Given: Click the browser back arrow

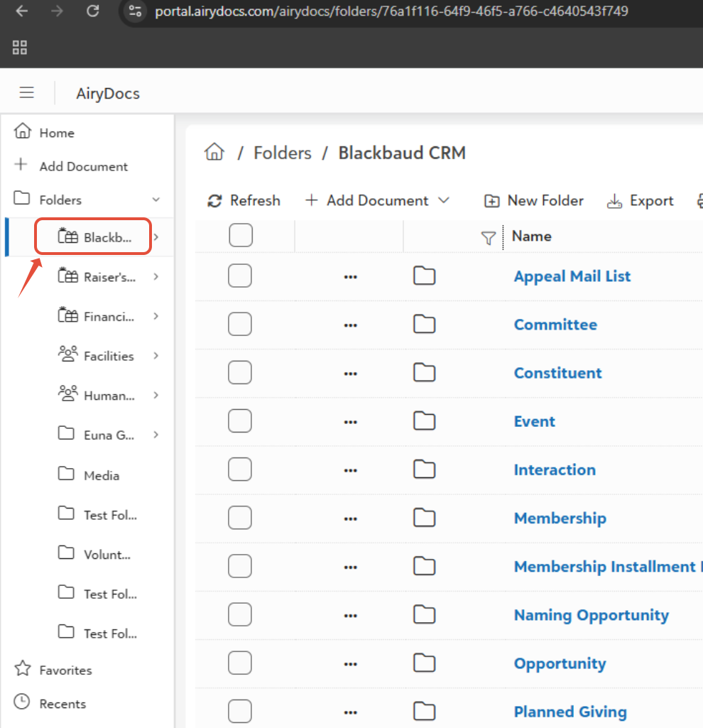Looking at the screenshot, I should tap(22, 11).
